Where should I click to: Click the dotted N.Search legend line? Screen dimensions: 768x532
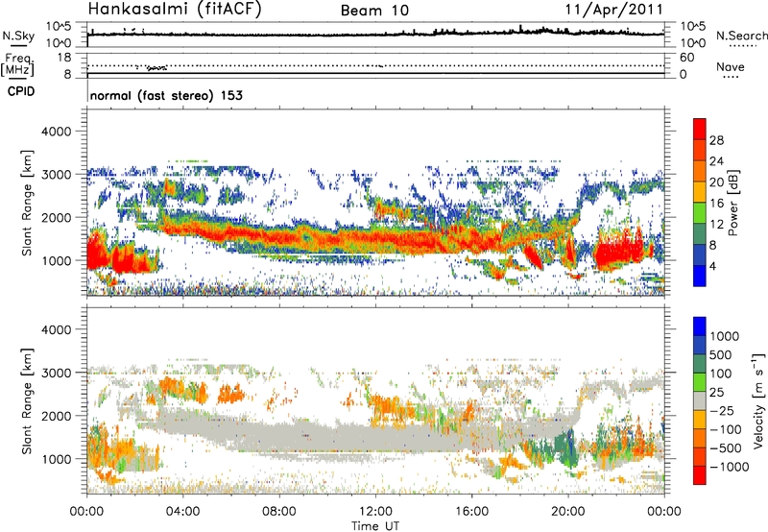point(742,45)
